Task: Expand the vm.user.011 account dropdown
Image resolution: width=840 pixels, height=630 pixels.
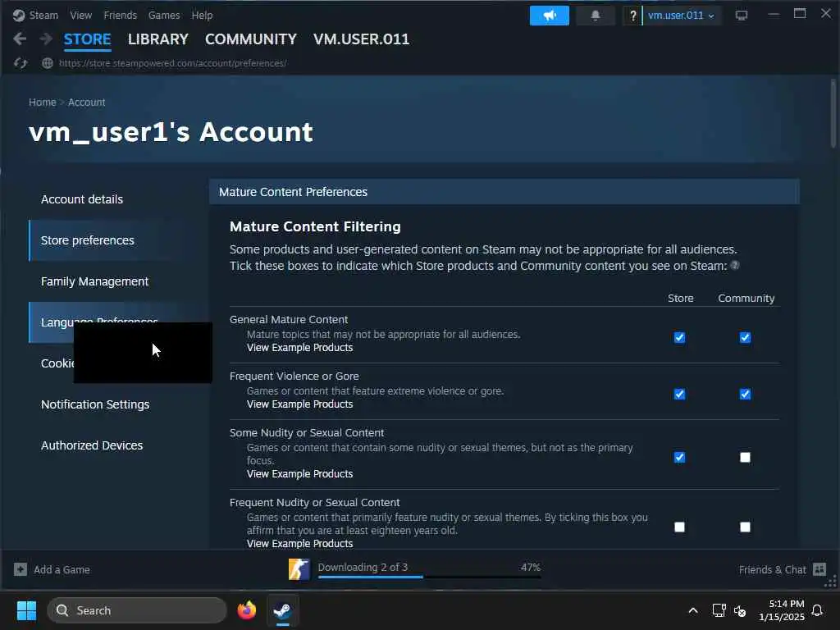Action: 681,16
